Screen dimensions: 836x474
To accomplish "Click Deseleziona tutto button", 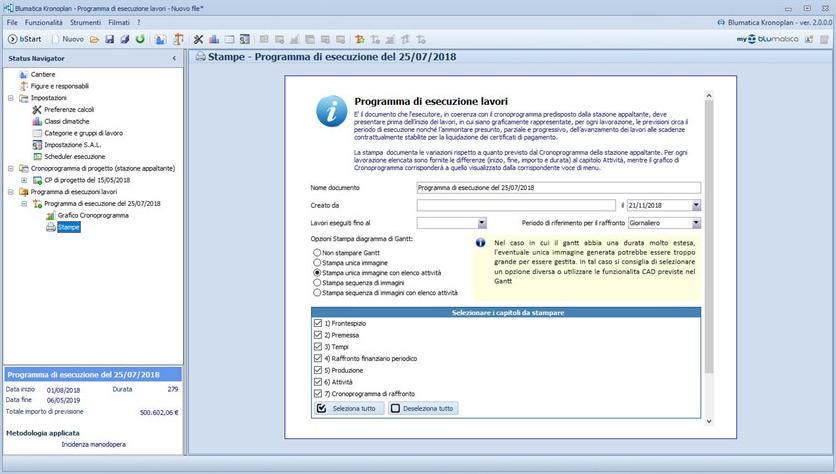I will (x=423, y=408).
